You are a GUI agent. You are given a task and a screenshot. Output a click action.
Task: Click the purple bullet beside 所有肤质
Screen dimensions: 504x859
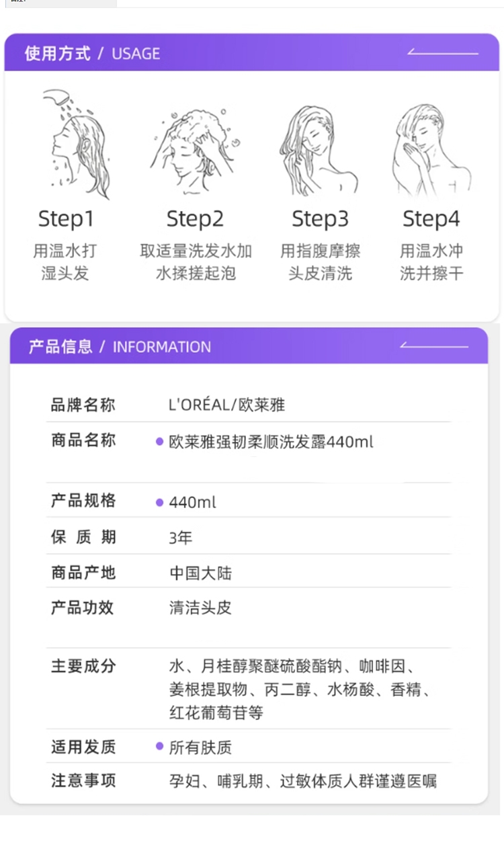click(x=160, y=746)
